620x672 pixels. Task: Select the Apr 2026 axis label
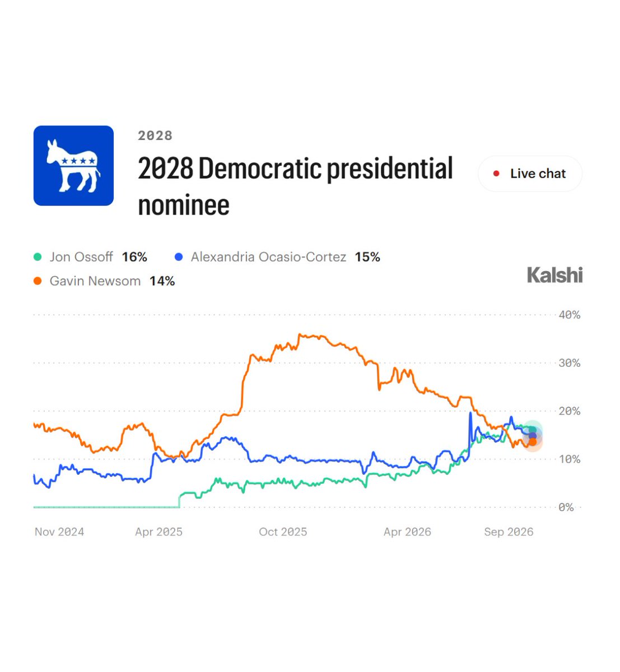(x=407, y=532)
